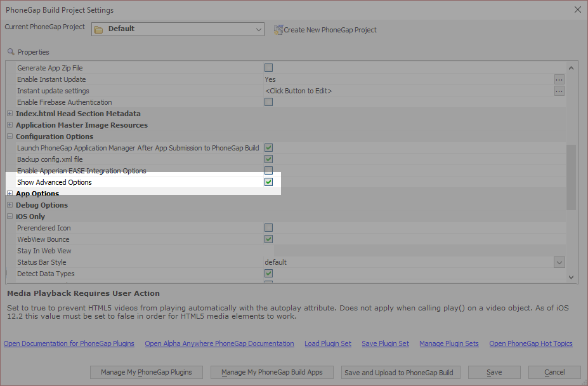
Task: Close the PhoneGap Build Project Settings dialog
Action: 577,10
